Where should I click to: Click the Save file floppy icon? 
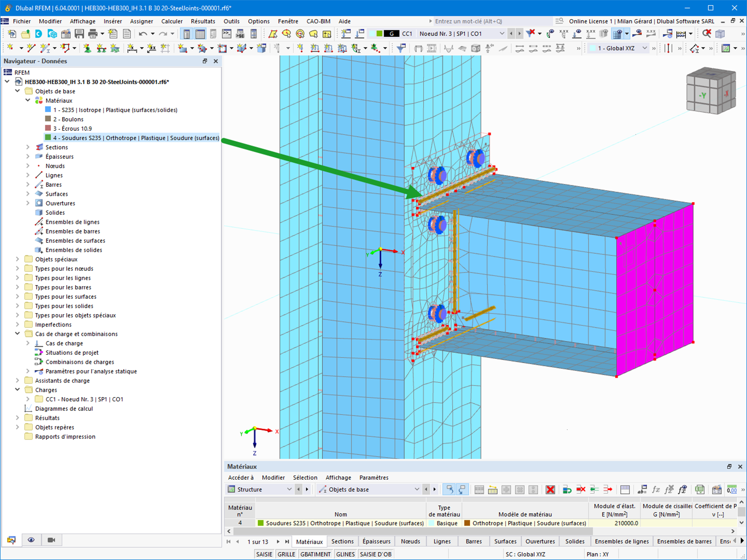coord(79,34)
